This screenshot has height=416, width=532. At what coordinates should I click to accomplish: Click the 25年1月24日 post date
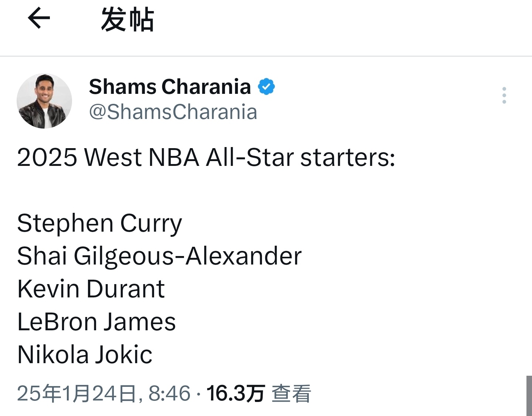77,393
